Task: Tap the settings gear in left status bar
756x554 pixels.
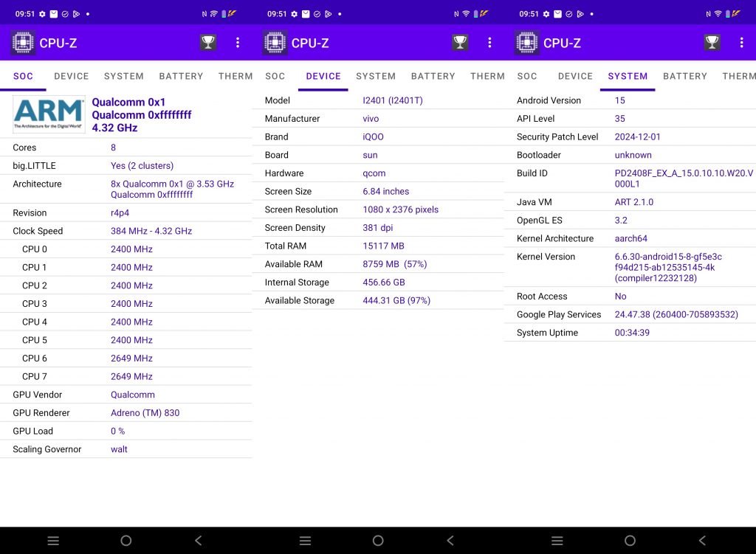Action: pyautogui.click(x=42, y=14)
